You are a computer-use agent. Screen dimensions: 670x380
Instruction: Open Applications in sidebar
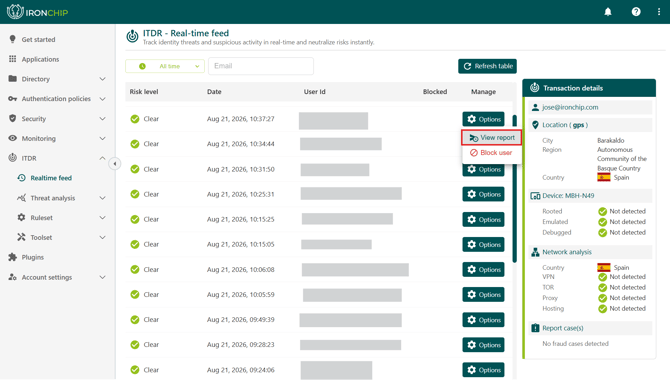(41, 59)
